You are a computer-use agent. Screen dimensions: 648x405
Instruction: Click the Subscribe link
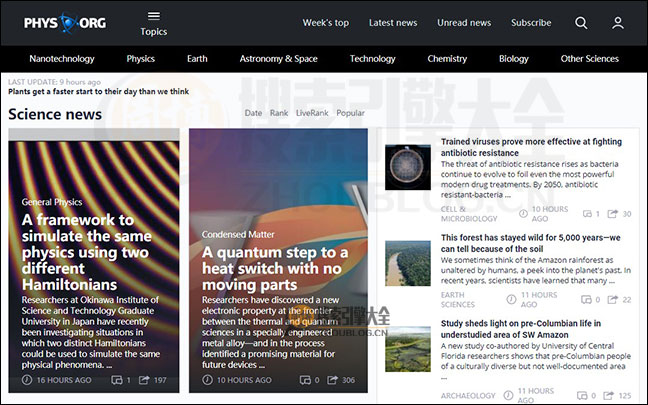click(531, 23)
